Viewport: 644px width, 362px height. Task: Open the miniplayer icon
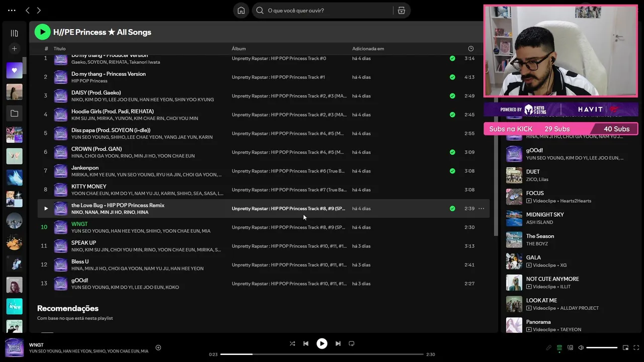(x=626, y=347)
